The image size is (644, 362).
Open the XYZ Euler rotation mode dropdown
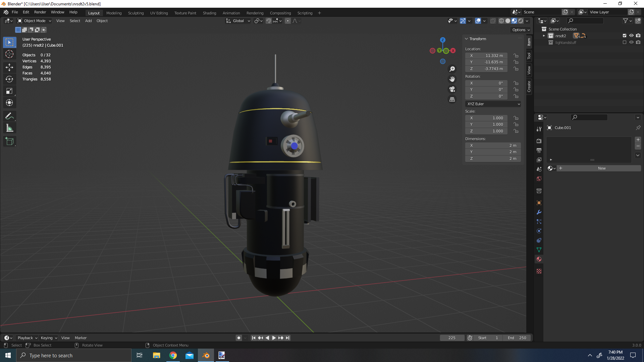pos(493,104)
